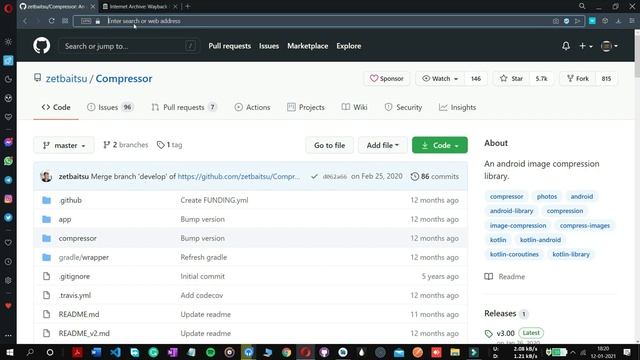Open Explore in top navigation
The width and height of the screenshot is (640, 360).
click(349, 46)
